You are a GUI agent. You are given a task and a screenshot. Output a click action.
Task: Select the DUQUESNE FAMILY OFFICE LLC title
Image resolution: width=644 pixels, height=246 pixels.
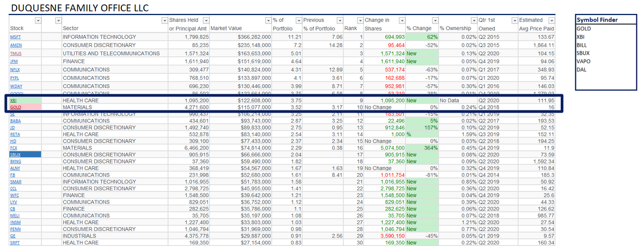(80, 8)
